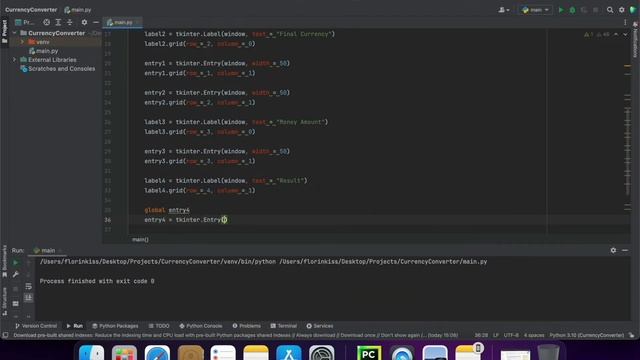
Task: Expand the venv folder
Action: pyautogui.click(x=22, y=42)
